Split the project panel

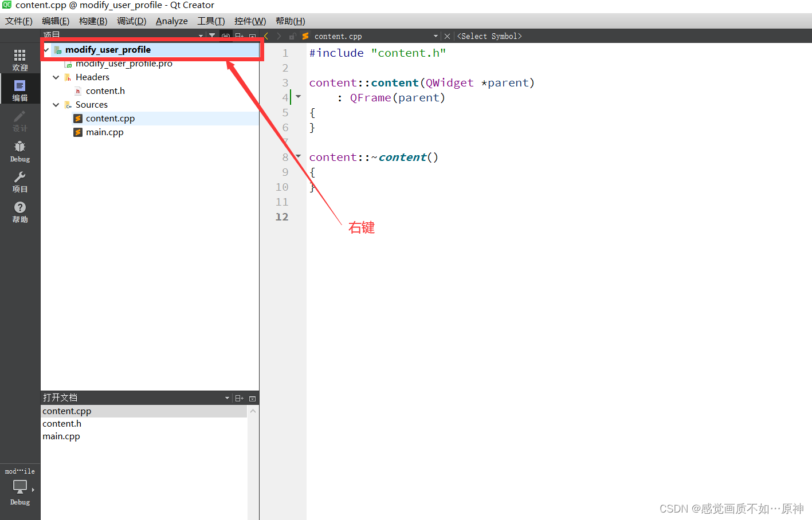coord(240,36)
